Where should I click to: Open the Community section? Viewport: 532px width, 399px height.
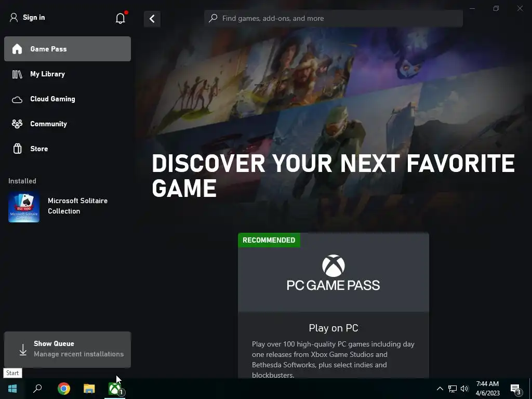[68, 124]
